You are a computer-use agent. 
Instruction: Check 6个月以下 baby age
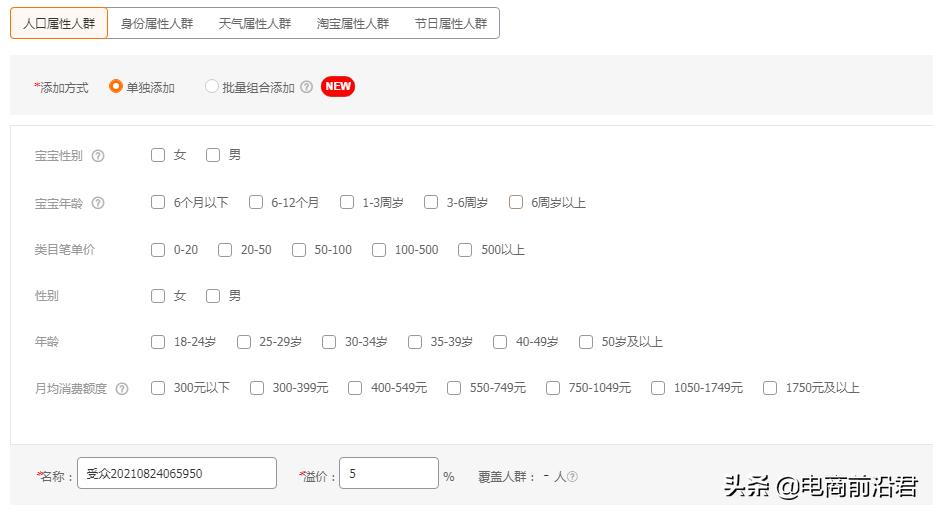158,202
